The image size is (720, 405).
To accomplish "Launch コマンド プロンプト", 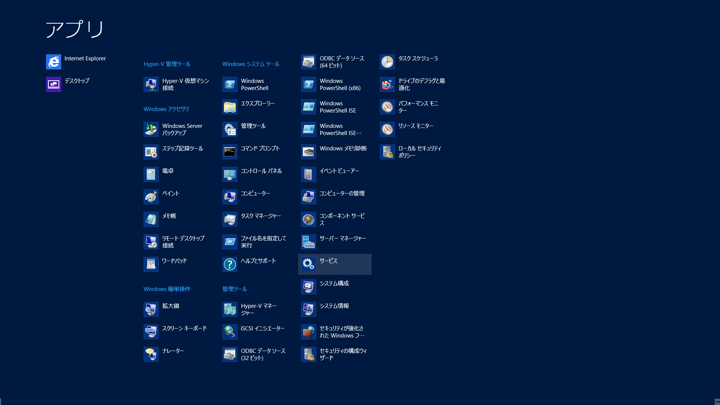I will (x=256, y=152).
